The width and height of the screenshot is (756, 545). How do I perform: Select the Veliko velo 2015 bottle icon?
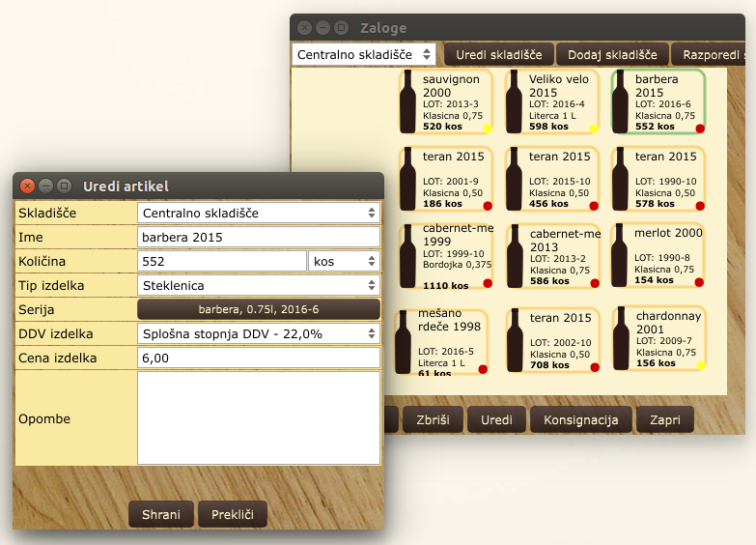(x=515, y=101)
